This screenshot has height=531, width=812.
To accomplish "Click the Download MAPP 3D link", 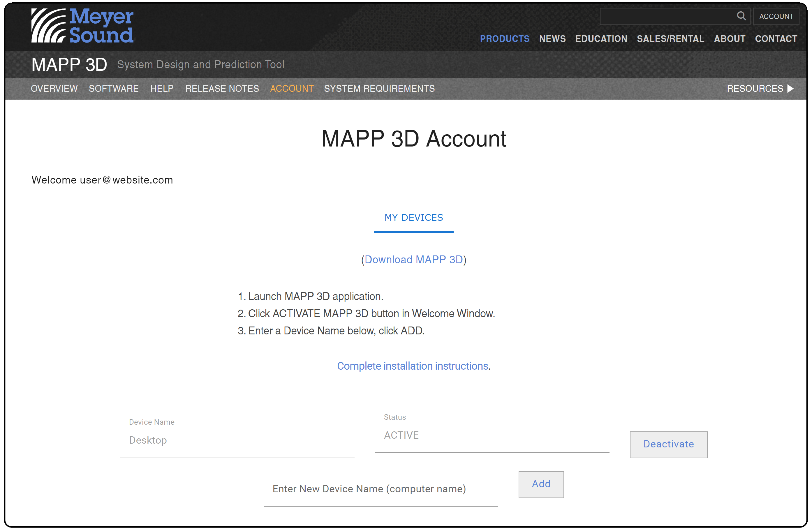I will (413, 260).
